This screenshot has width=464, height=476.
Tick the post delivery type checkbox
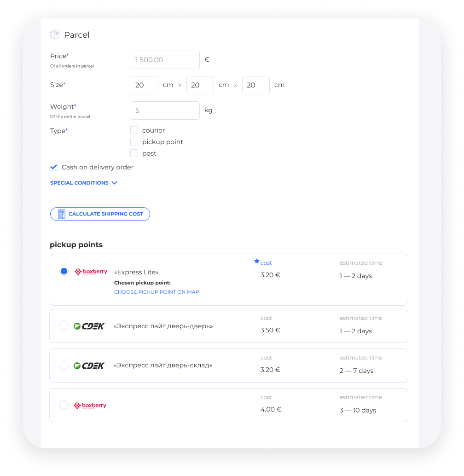(134, 153)
